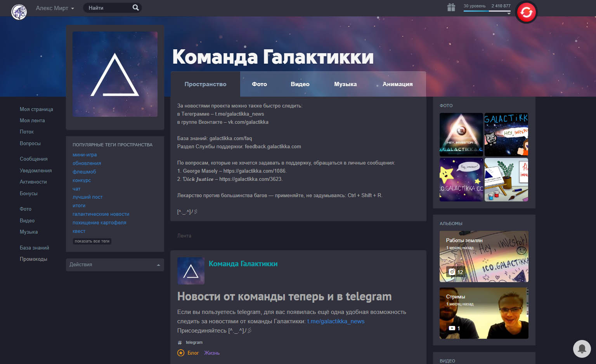The height and width of the screenshot is (364, 596).
Task: Click the мини-игра tag
Action: point(85,155)
